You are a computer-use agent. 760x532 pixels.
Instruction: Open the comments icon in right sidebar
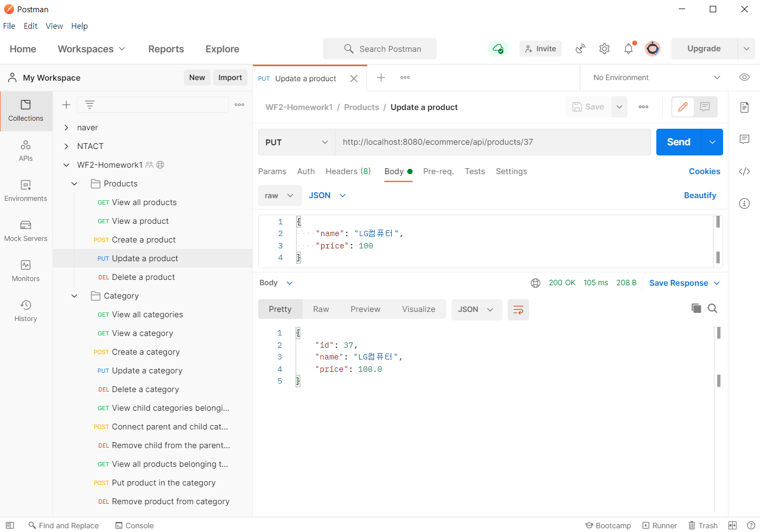tap(745, 139)
